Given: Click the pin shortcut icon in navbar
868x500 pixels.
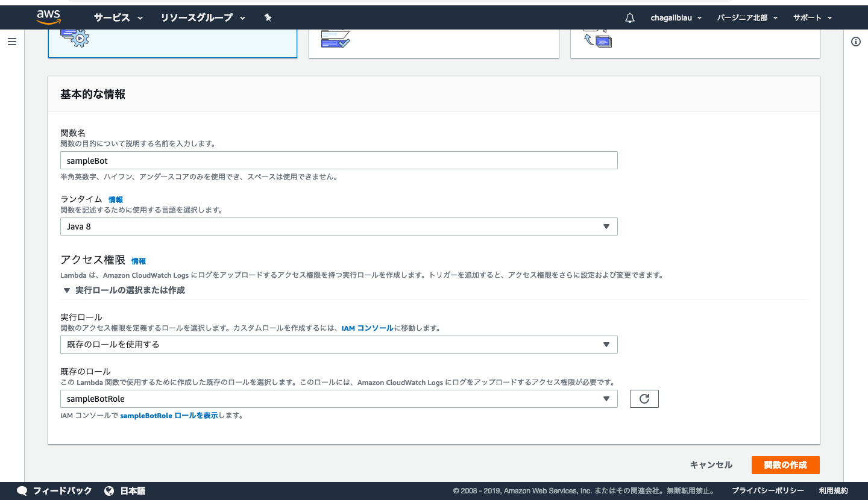Looking at the screenshot, I should [268, 17].
